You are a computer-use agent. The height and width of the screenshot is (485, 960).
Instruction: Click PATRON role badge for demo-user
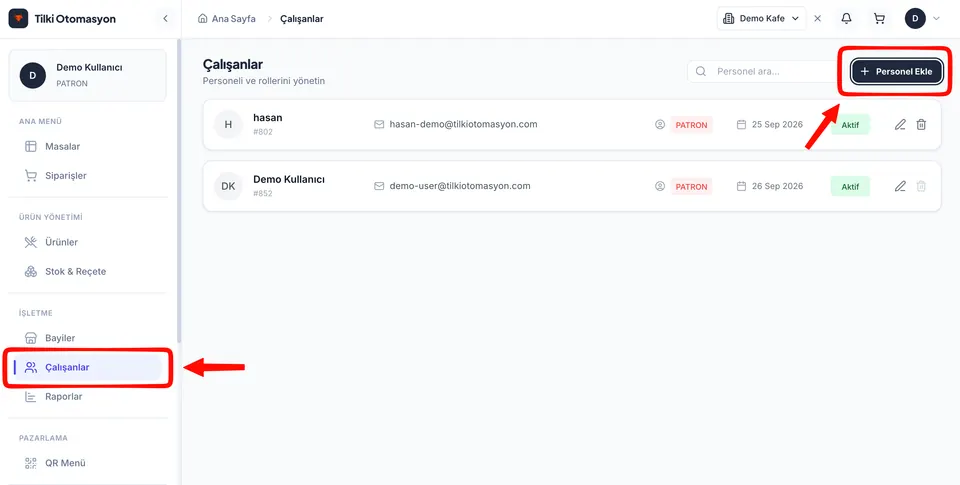click(691, 186)
